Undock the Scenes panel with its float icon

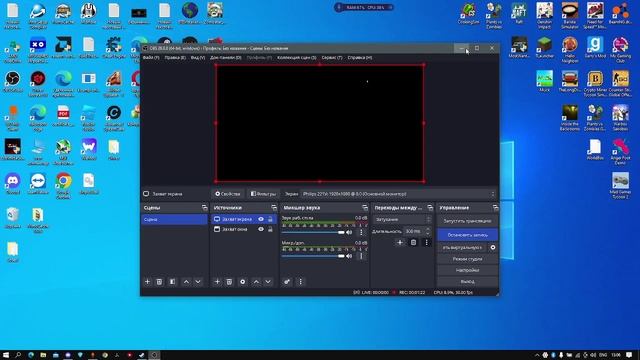(x=204, y=208)
